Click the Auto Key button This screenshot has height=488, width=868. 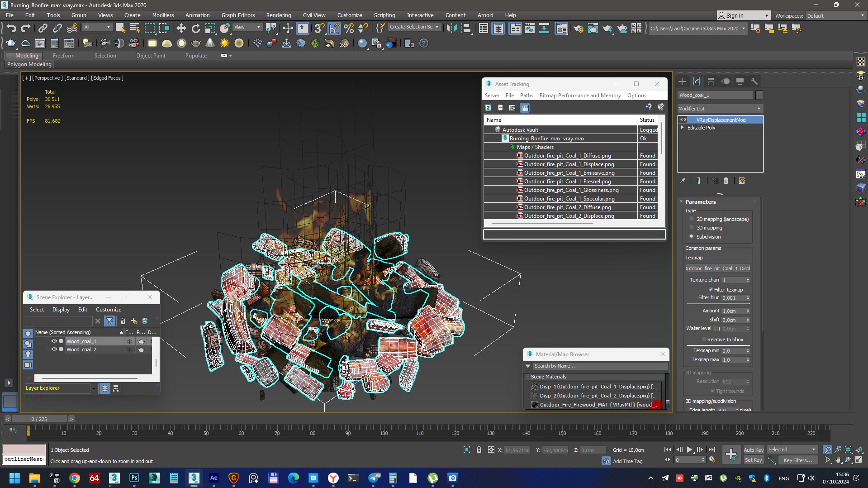(x=753, y=450)
